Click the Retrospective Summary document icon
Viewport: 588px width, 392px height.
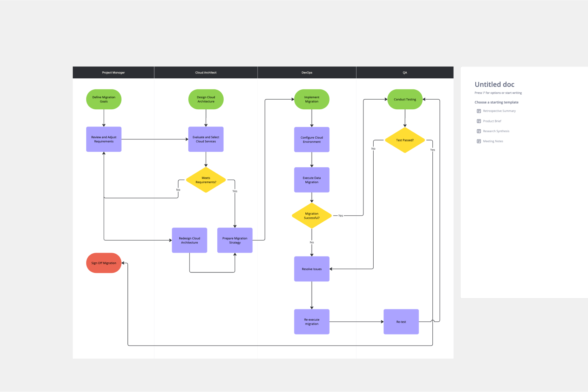(x=479, y=111)
